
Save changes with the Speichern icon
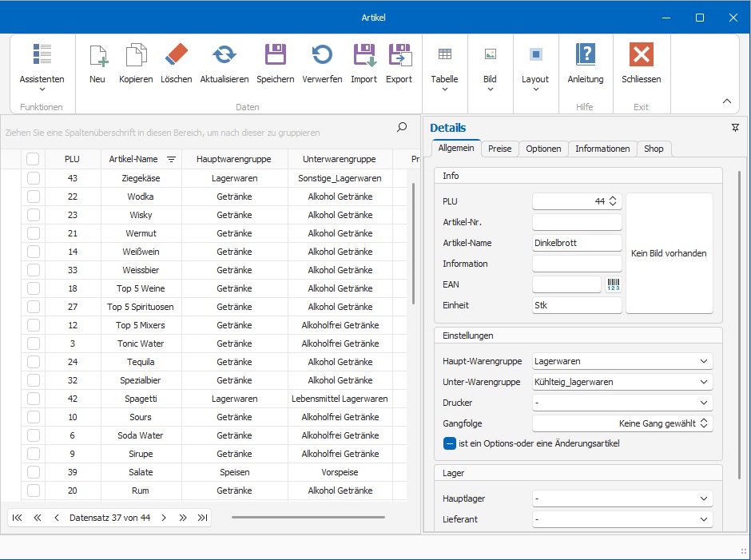276,56
